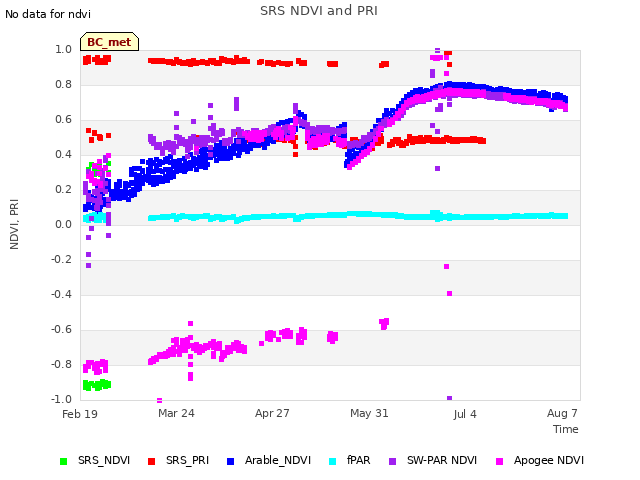Click the NDVI, PRI y-axis title

tap(14, 224)
